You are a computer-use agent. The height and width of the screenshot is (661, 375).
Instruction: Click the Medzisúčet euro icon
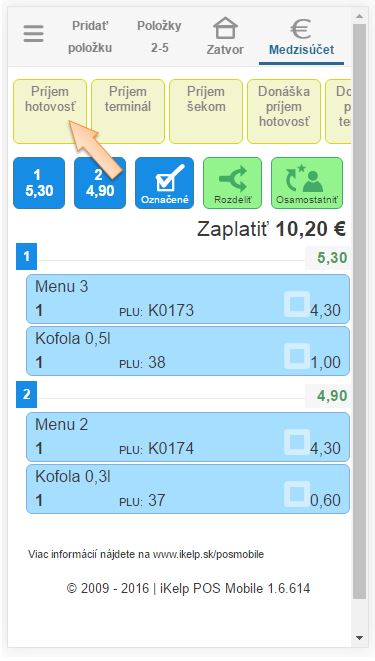301,29
